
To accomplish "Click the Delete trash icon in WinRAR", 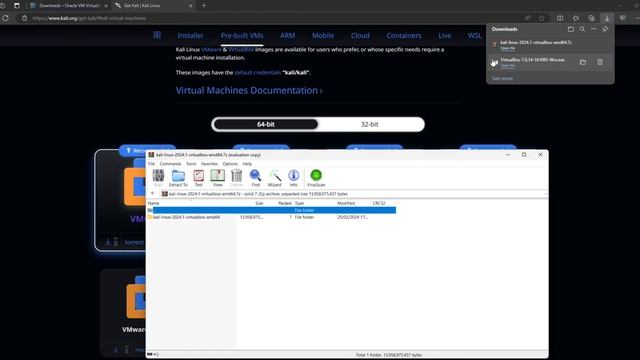I will point(236,178).
